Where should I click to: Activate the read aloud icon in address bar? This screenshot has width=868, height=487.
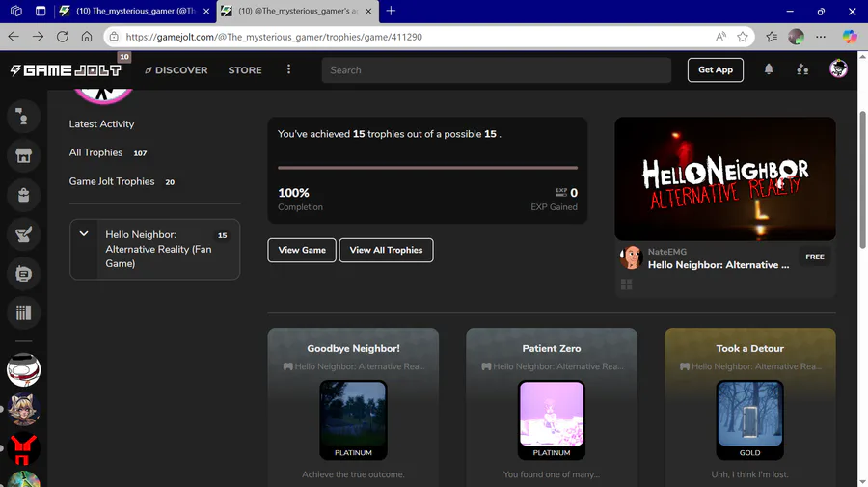pyautogui.click(x=720, y=37)
